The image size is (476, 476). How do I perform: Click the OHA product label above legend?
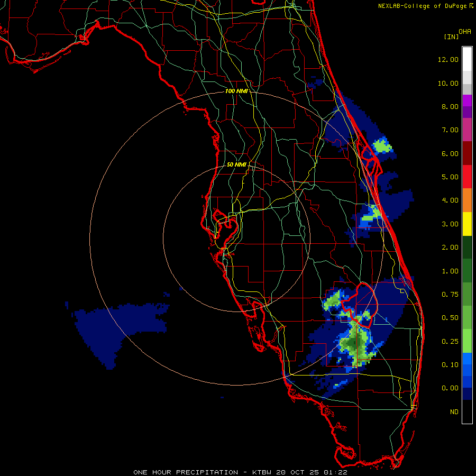pos(465,32)
